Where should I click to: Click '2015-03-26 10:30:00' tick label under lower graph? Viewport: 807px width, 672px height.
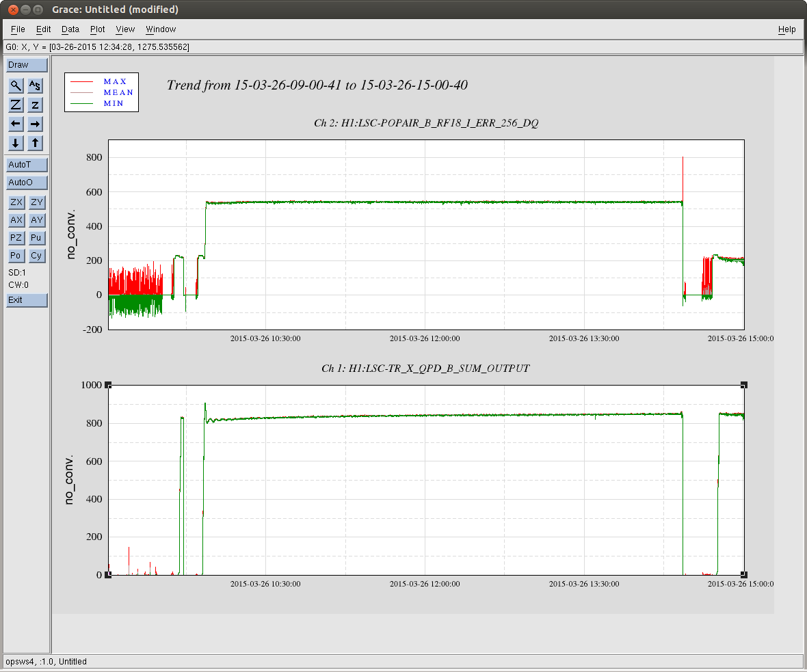(265, 584)
